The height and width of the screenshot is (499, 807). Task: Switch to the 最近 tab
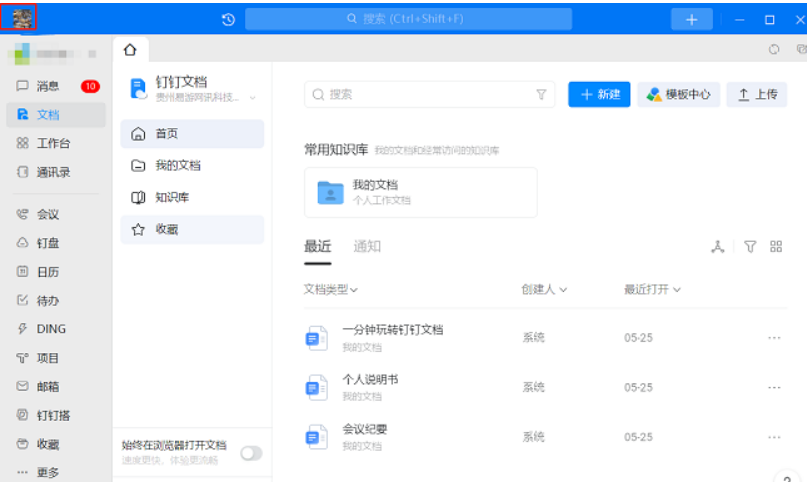pos(318,246)
